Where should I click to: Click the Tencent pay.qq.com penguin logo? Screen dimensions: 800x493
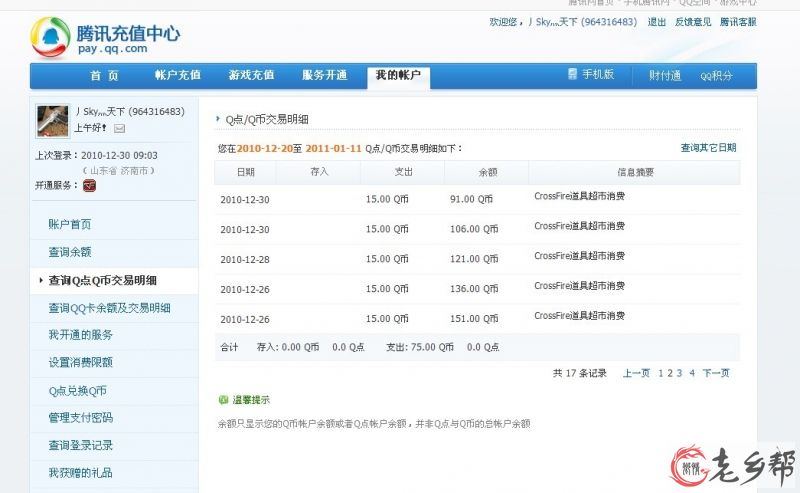tap(49, 37)
